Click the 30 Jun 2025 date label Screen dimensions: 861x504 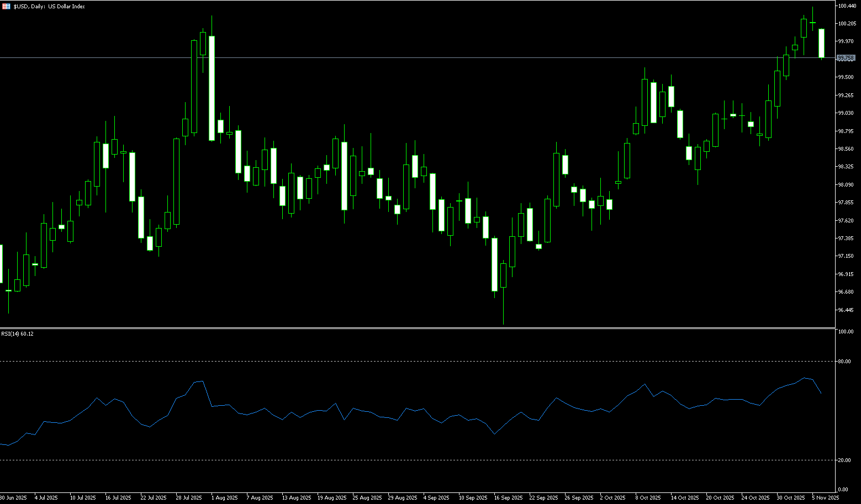pos(13,498)
